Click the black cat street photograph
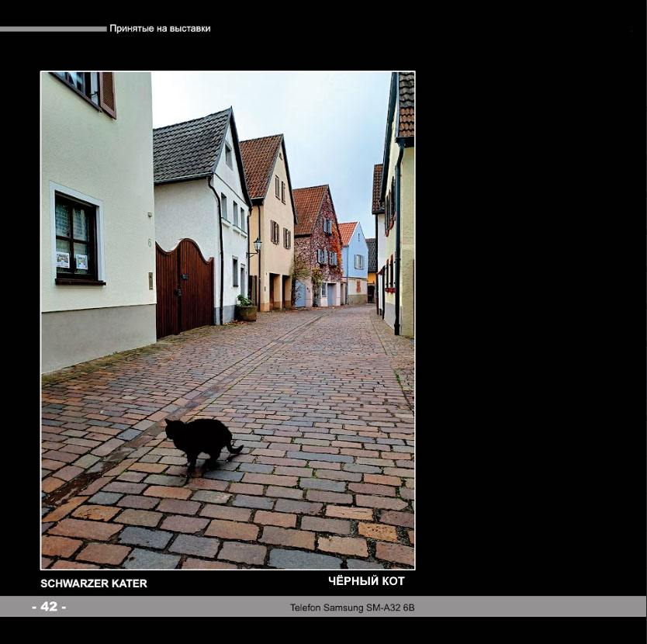 [x=228, y=320]
